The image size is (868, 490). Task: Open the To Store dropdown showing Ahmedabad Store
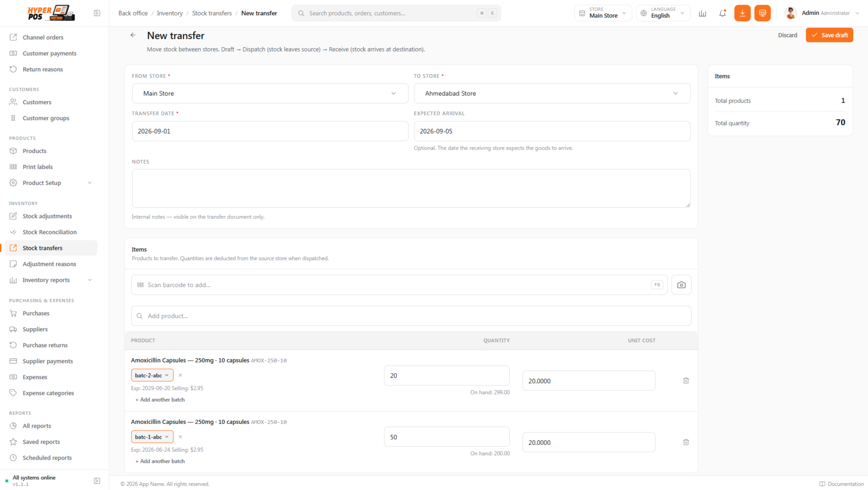[552, 93]
